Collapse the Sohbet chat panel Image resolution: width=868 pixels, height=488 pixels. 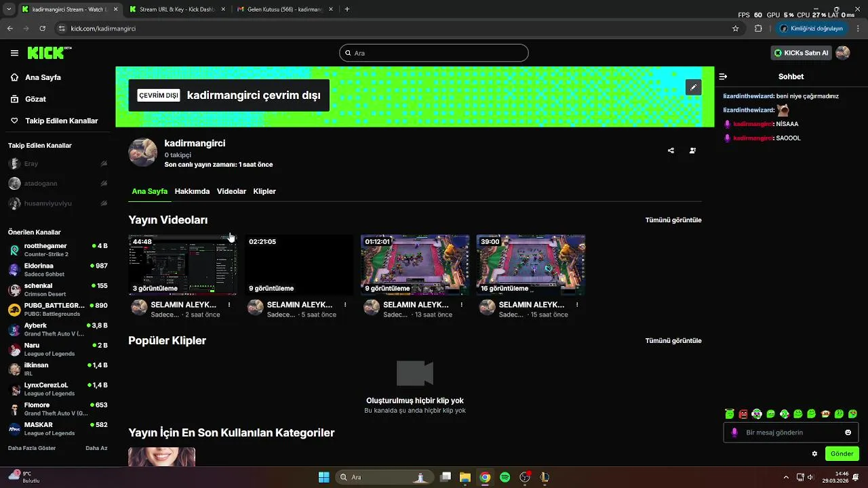723,77
